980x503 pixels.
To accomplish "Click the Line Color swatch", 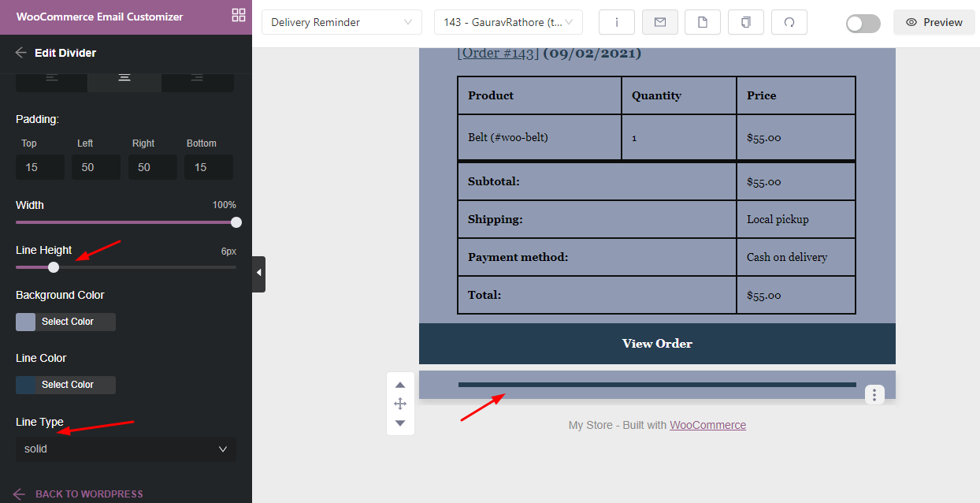I will tap(26, 385).
